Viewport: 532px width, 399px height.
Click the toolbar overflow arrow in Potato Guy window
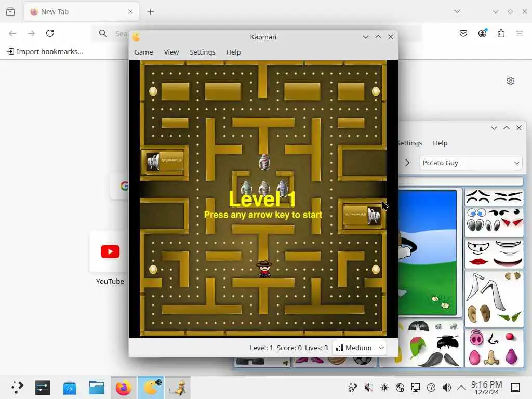(407, 163)
